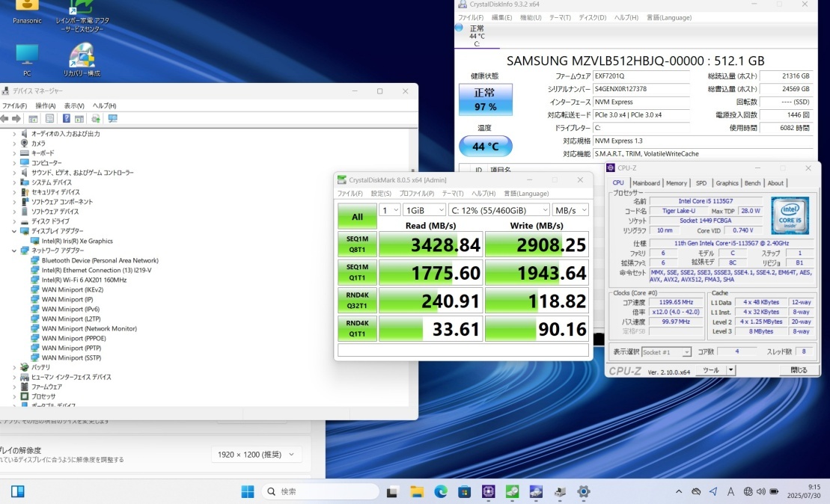Viewport: 830px width, 504px height.
Task: Open the widgets icon on the taskbar
Action: [x=17, y=491]
